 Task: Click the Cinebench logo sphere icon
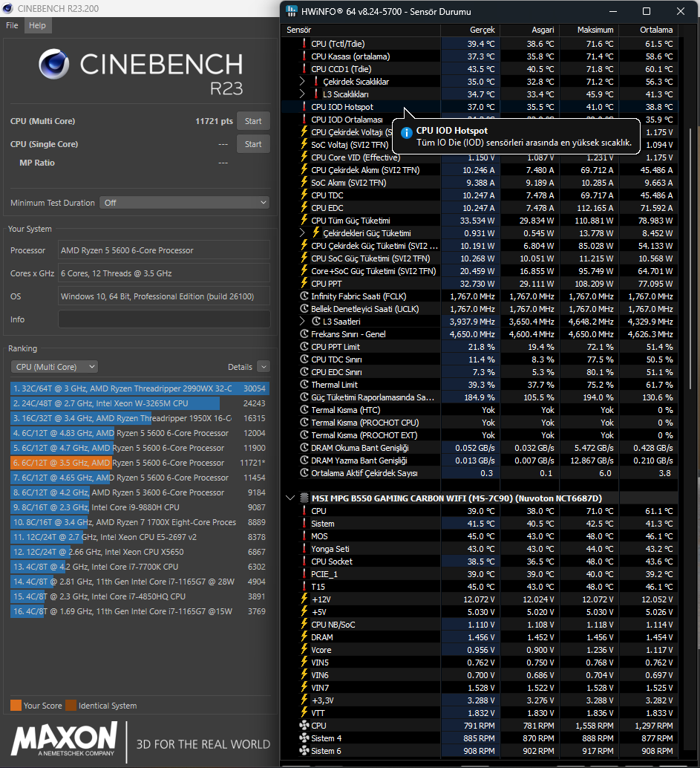coord(54,64)
